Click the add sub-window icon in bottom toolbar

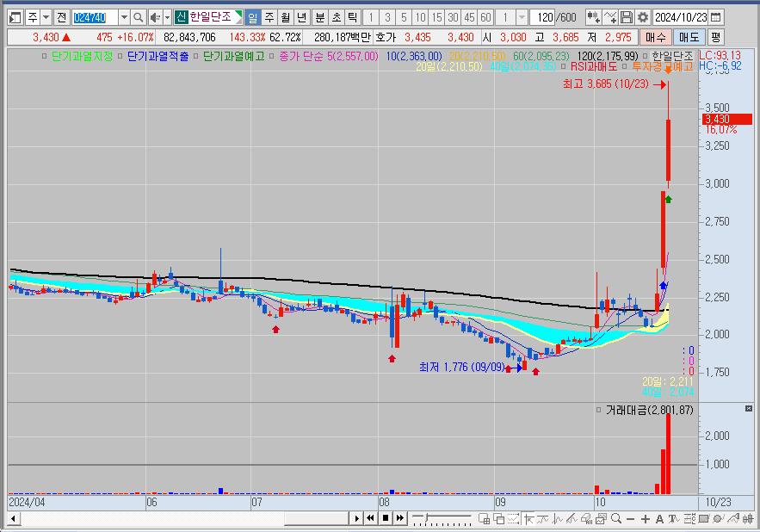pyautogui.click(x=485, y=519)
